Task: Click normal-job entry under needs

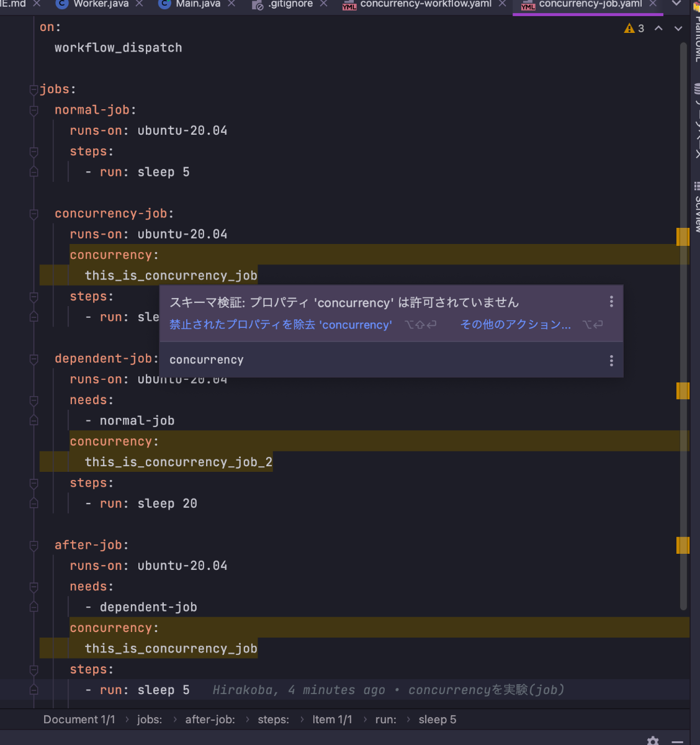Action: click(x=137, y=421)
